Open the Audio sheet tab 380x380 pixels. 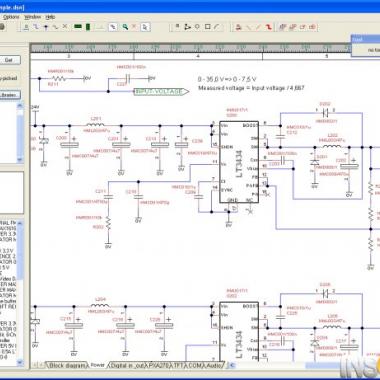(214, 366)
